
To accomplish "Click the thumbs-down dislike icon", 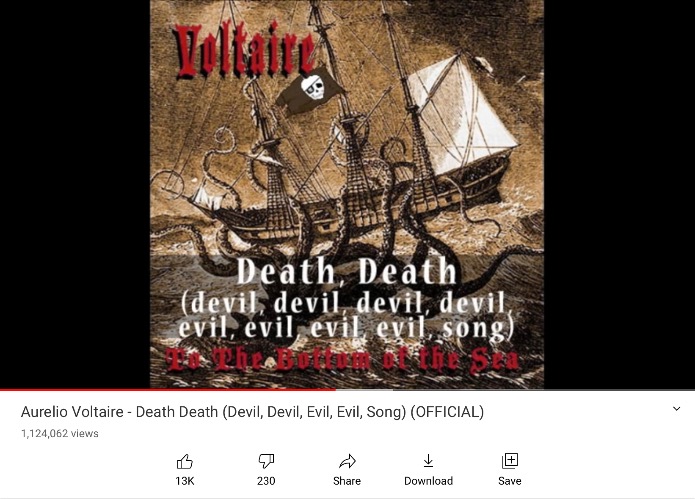I will click(266, 461).
